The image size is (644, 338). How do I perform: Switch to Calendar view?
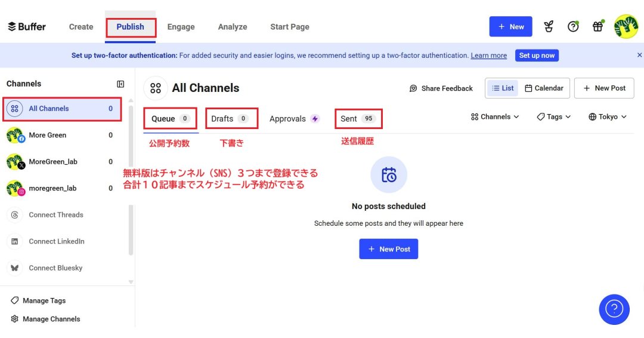(544, 88)
